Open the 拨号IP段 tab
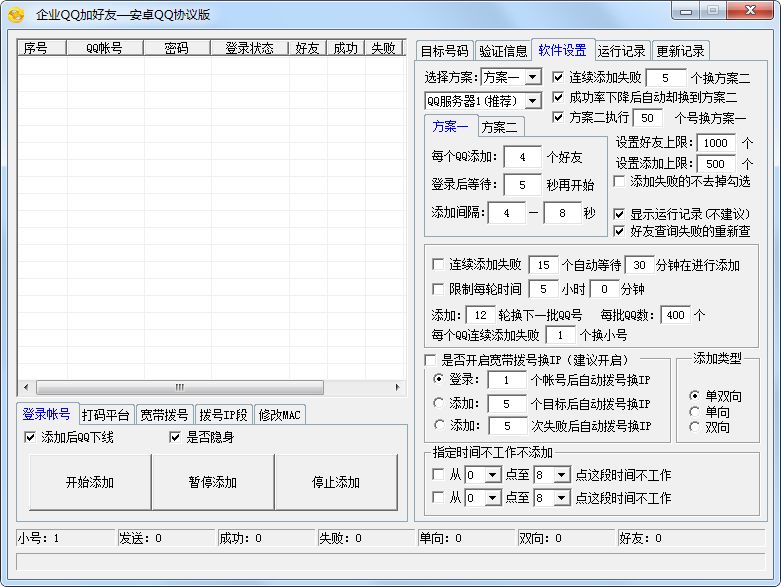The width and height of the screenshot is (781, 587). click(x=223, y=415)
